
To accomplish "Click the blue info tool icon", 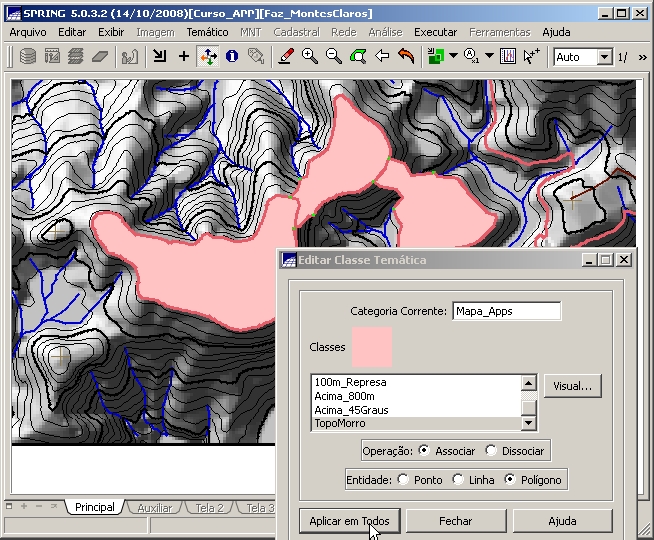I will [231, 57].
